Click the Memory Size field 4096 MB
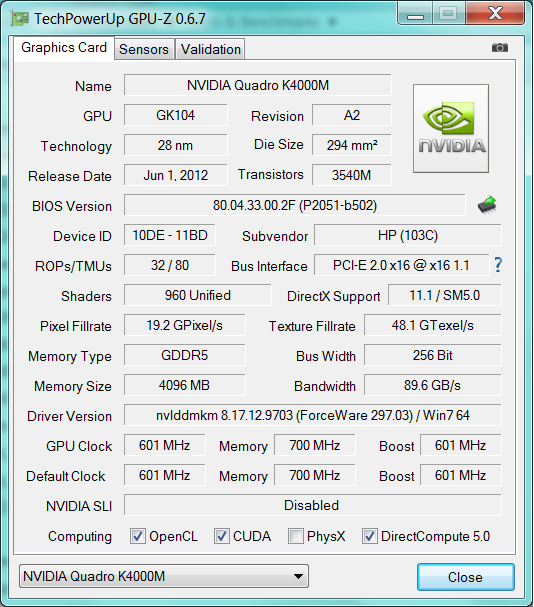The image size is (534, 607). (184, 385)
